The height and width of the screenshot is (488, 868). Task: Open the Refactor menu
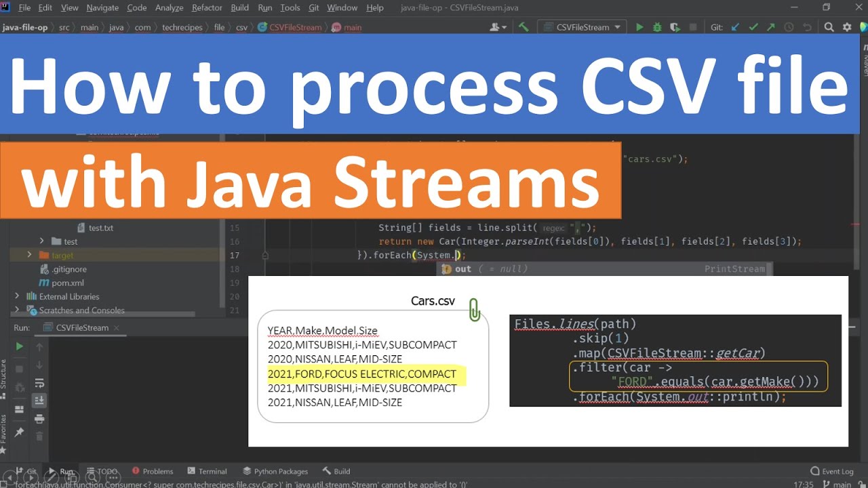207,7
